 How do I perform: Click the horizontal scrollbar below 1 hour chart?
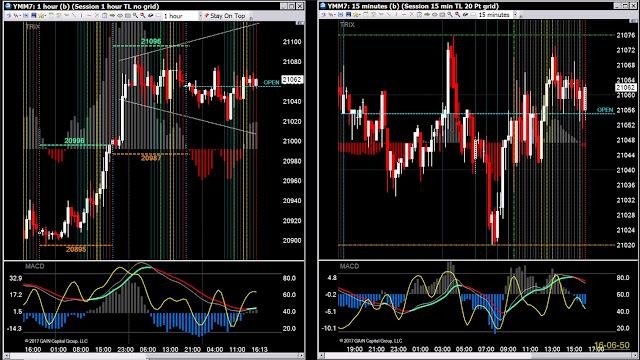coord(154,356)
